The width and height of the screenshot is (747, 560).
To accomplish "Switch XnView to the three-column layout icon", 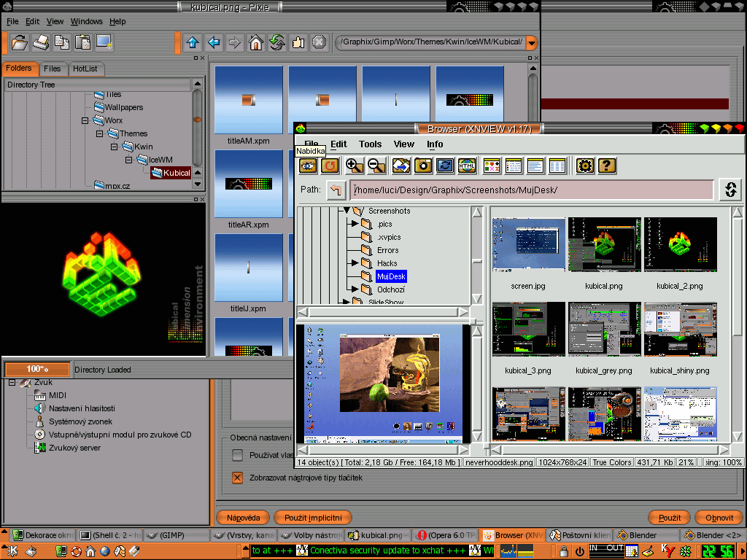I will (x=557, y=166).
